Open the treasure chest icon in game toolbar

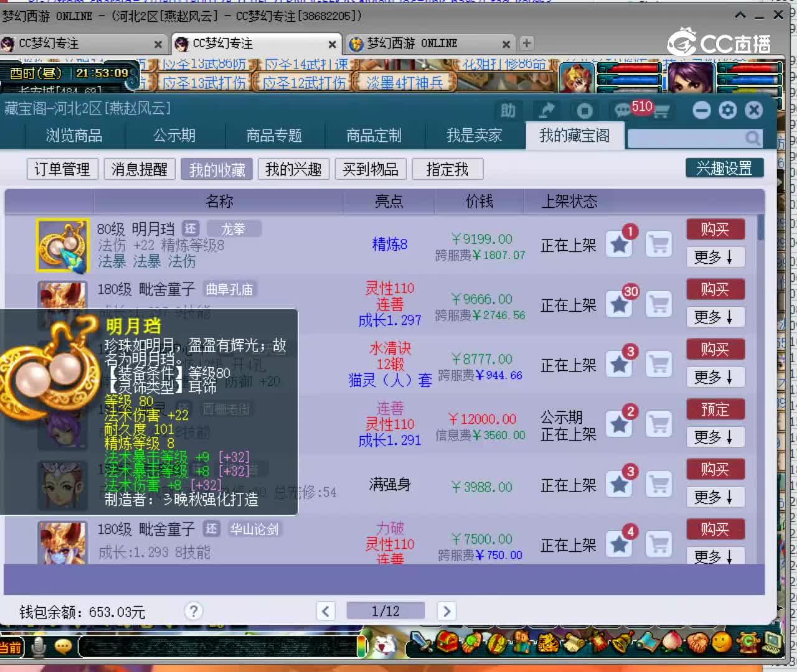click(x=447, y=642)
